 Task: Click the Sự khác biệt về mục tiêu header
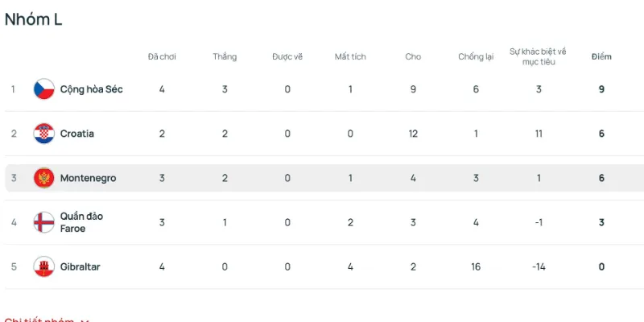click(539, 56)
